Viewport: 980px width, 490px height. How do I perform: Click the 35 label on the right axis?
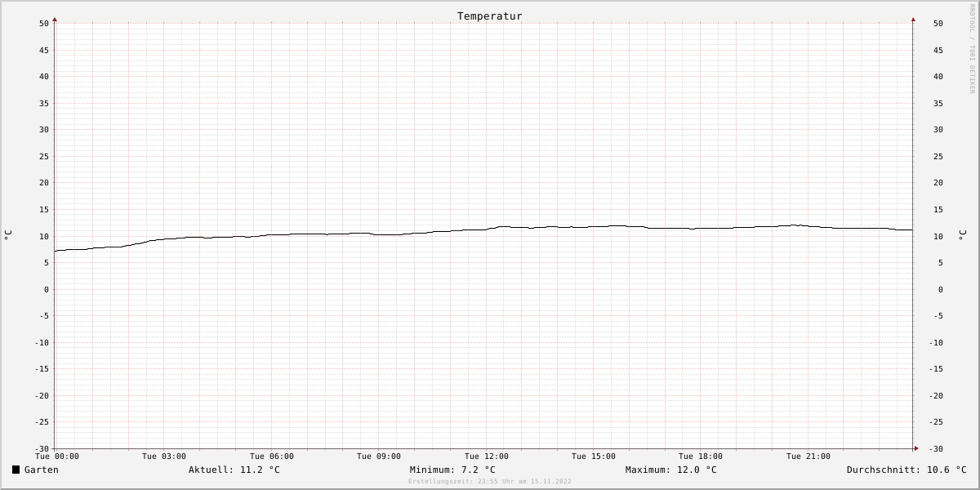pyautogui.click(x=938, y=104)
